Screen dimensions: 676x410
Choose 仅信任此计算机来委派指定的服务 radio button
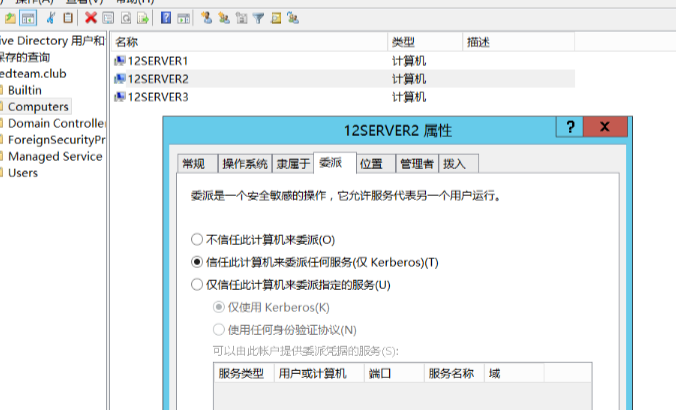(x=196, y=284)
